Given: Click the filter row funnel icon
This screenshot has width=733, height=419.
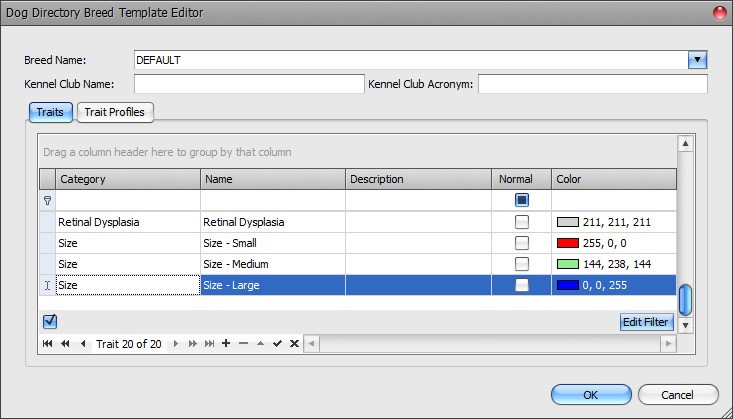Looking at the screenshot, I should (x=47, y=200).
